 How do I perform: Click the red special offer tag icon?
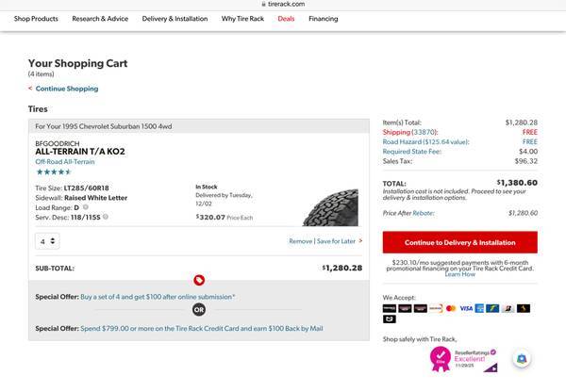[199, 280]
